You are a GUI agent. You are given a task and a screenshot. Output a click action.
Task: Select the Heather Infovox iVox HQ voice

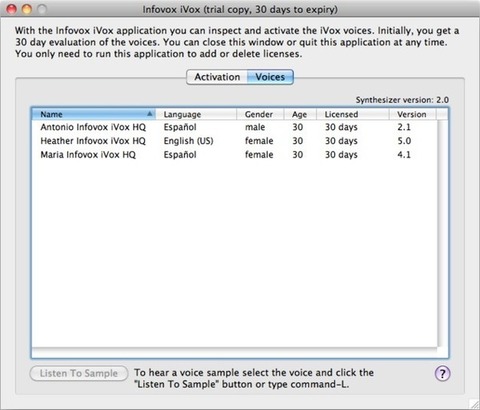(234, 141)
